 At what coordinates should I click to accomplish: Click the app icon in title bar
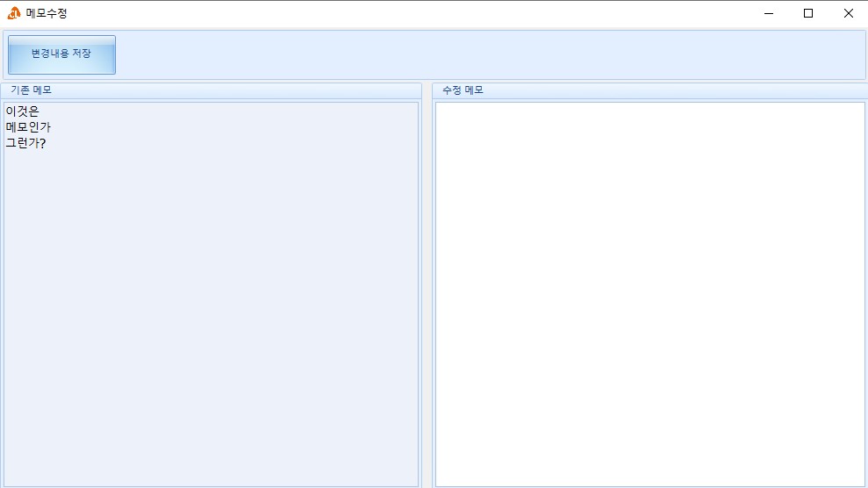14,13
